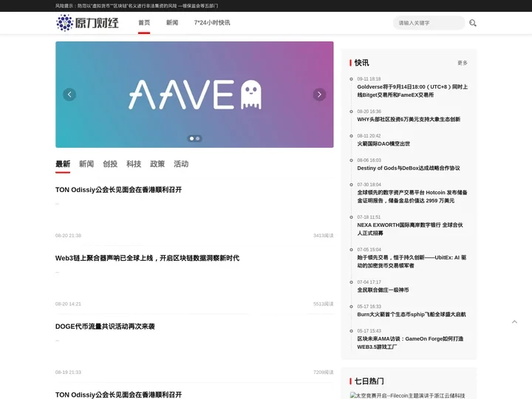Click the 七日热门 section heading

tap(369, 381)
